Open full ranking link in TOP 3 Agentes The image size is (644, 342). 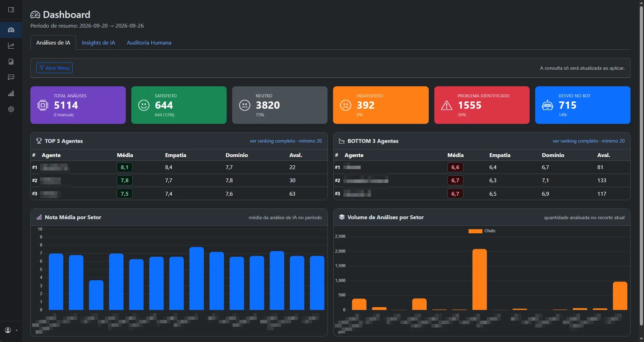(286, 141)
